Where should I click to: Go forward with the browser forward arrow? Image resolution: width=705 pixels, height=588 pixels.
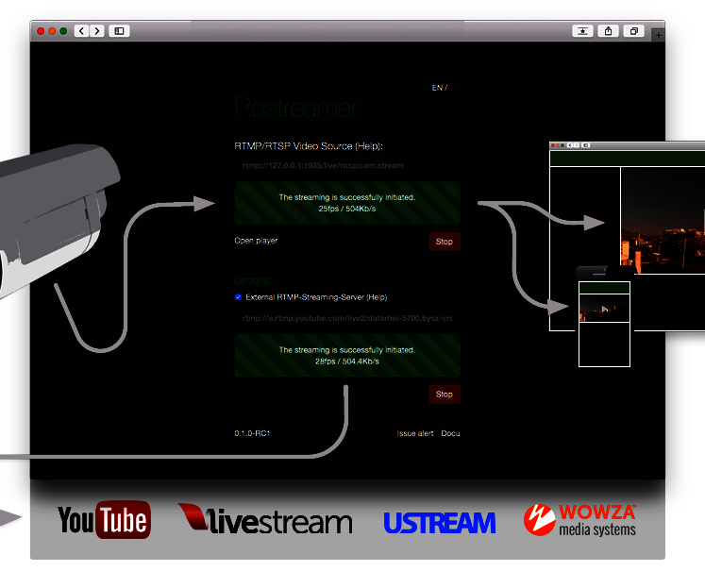pos(96,31)
